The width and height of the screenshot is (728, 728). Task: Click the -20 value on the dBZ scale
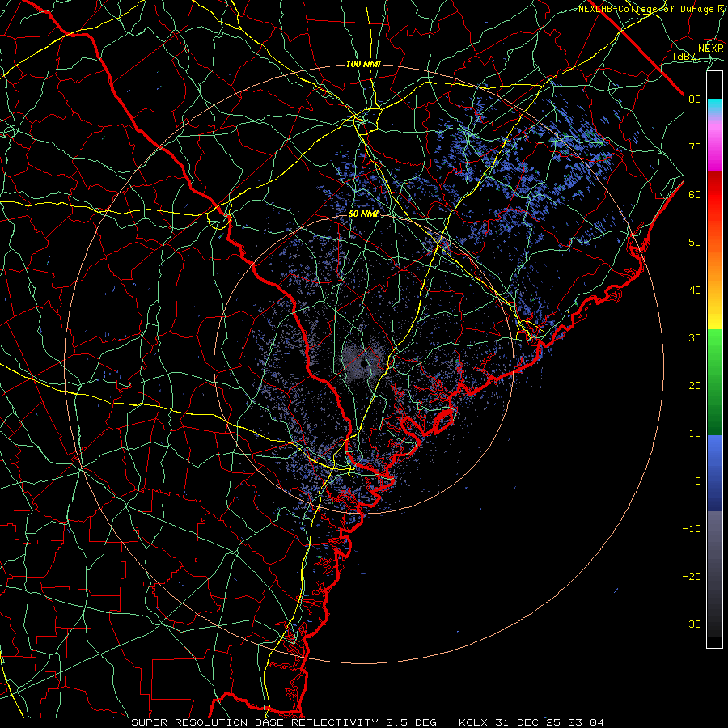click(x=692, y=576)
